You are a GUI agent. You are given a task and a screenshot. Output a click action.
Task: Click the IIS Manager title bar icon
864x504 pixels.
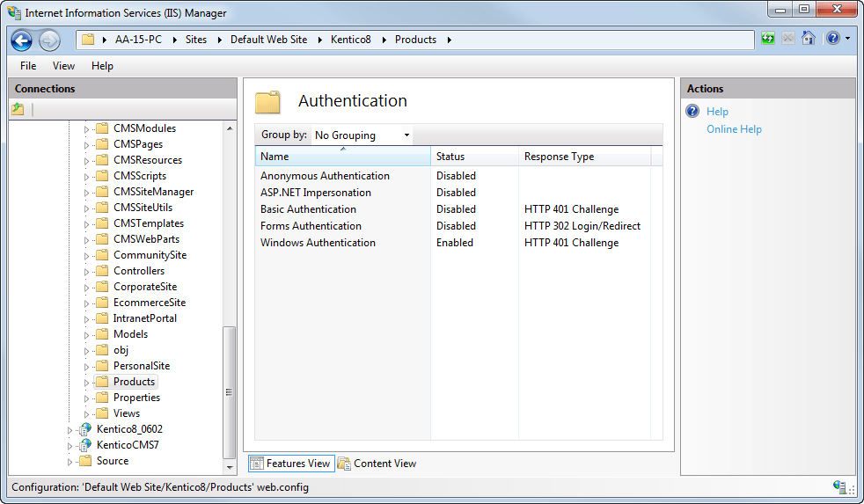pyautogui.click(x=14, y=12)
